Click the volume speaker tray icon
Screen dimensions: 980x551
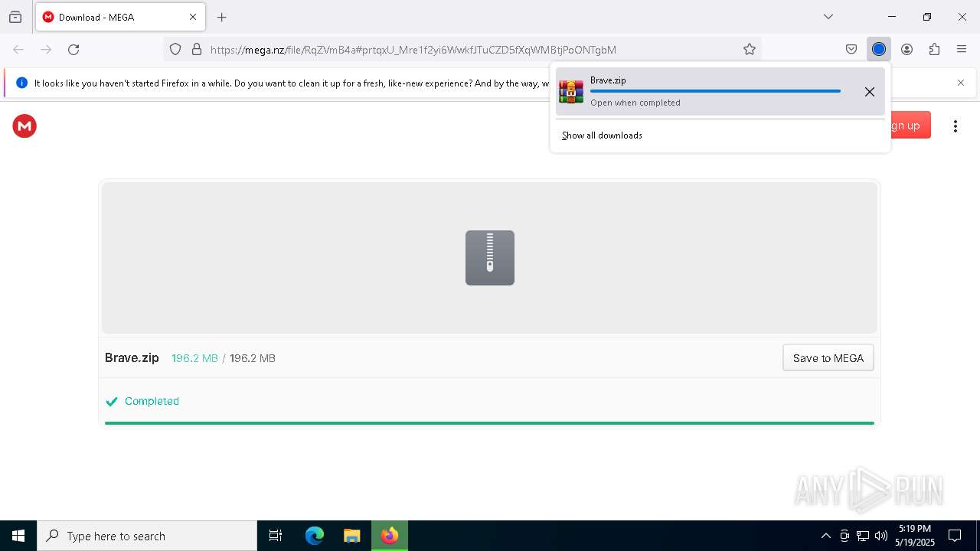[881, 536]
